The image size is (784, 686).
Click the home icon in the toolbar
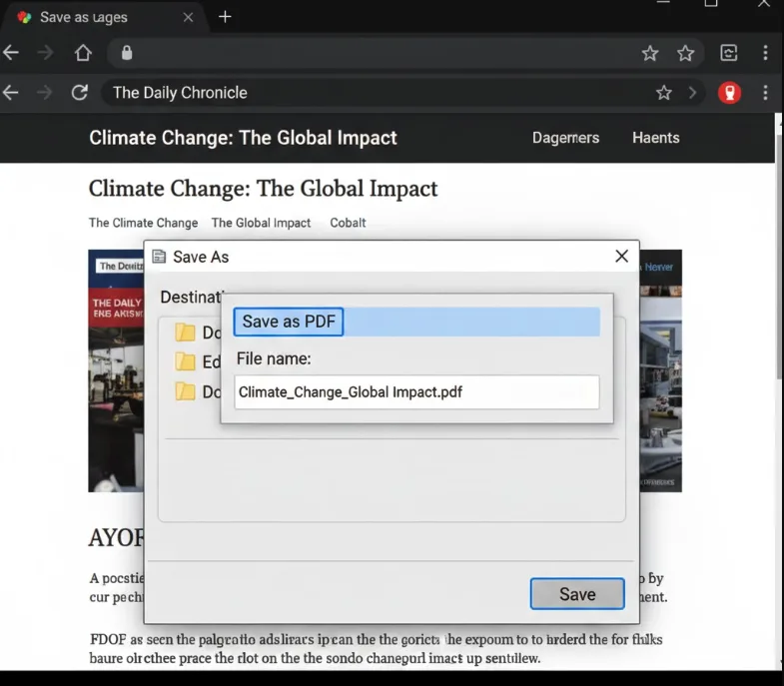(x=83, y=53)
